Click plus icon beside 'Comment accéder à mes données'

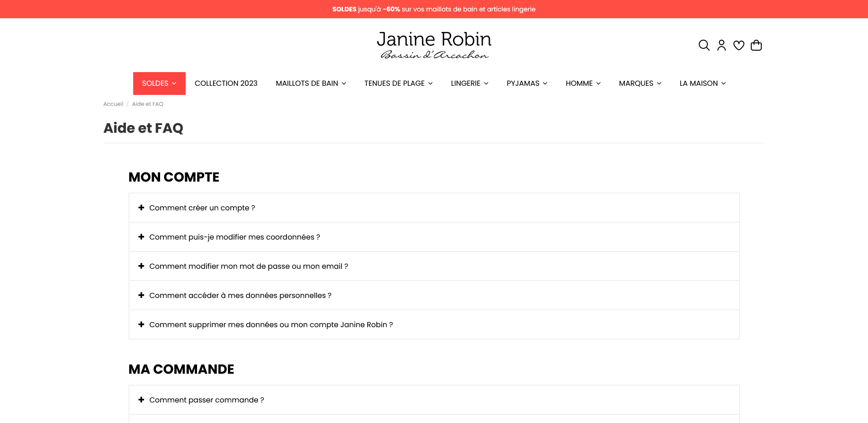tap(141, 295)
